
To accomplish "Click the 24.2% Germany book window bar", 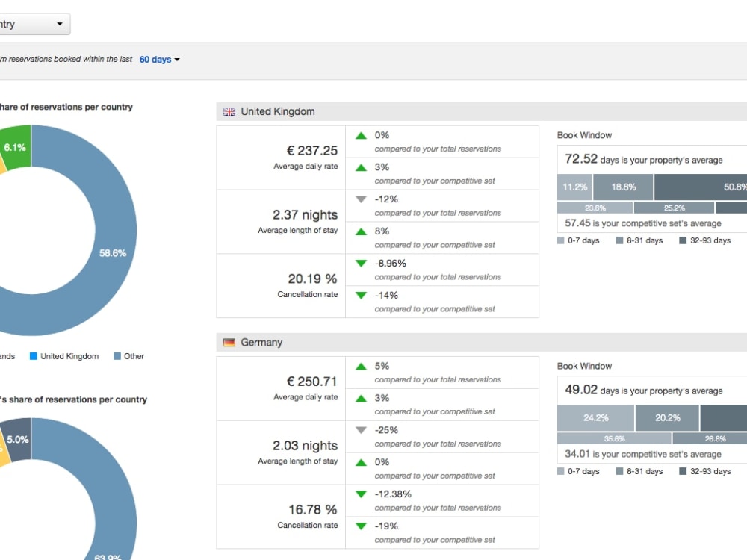I will pyautogui.click(x=595, y=418).
